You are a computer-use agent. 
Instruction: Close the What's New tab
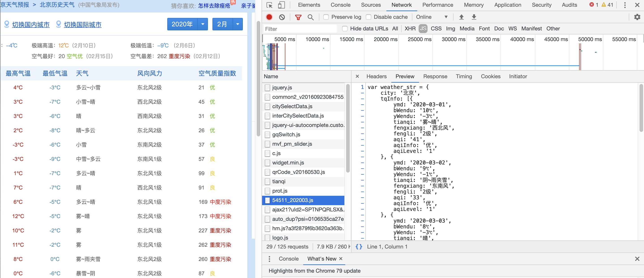pos(341,259)
